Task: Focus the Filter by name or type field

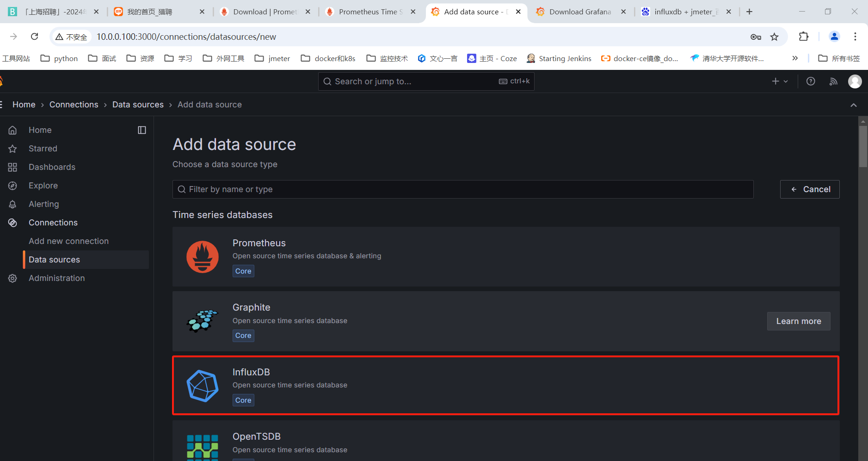Action: 462,189
